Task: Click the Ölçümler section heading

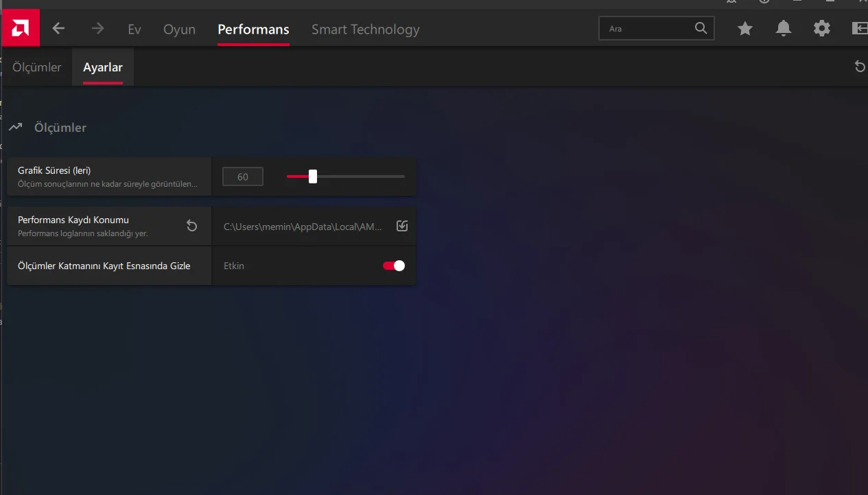Action: [60, 128]
